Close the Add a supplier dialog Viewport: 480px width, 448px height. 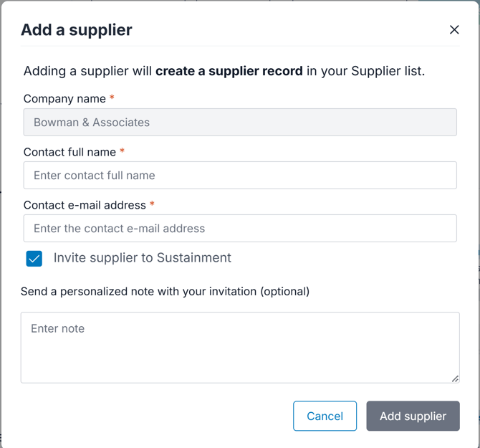coord(454,29)
